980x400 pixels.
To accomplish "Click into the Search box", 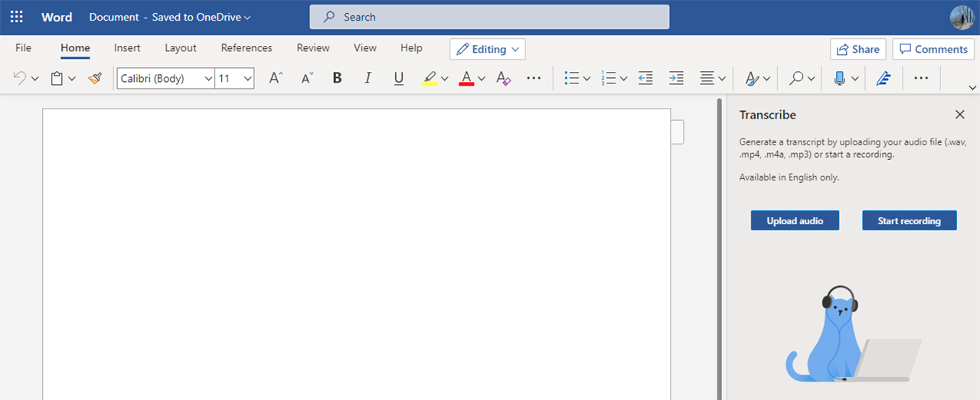I will coord(489,17).
